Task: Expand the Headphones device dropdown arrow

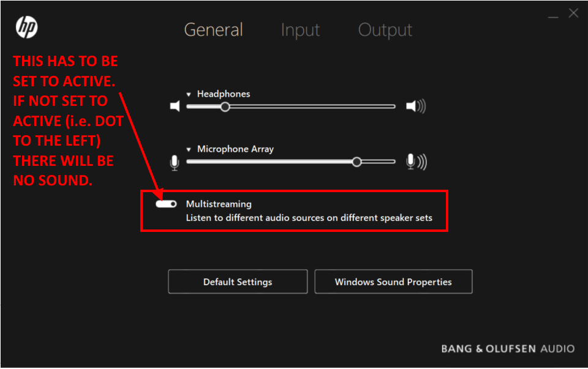Action: [189, 94]
